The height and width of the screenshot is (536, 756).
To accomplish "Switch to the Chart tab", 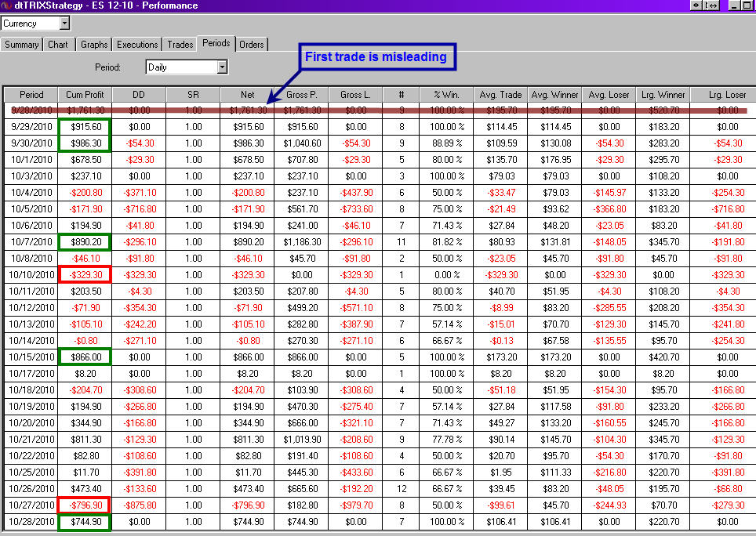I will pos(58,45).
